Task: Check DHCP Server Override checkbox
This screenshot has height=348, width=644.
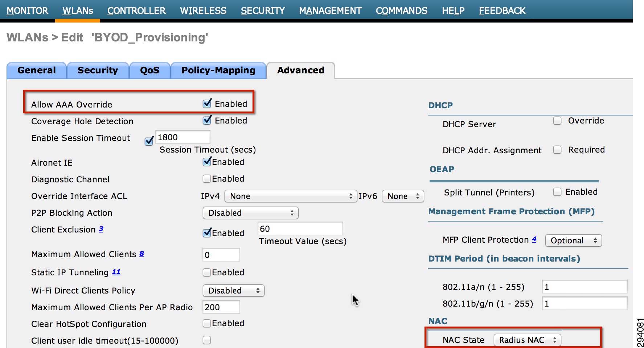Action: (x=557, y=121)
